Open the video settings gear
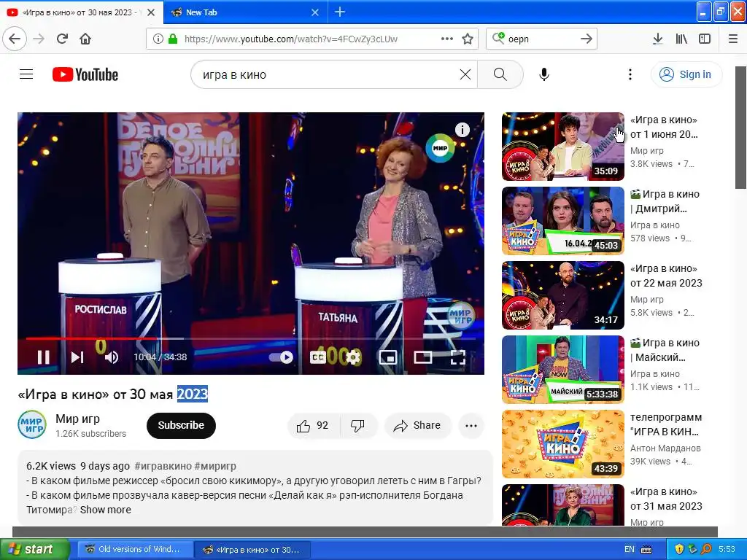This screenshot has height=560, width=747. 353,357
